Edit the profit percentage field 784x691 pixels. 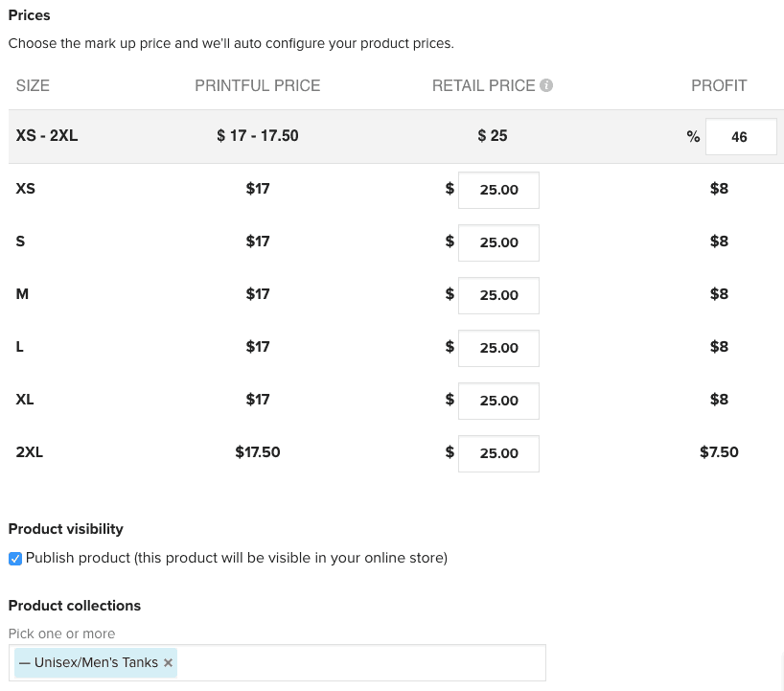[x=741, y=136]
